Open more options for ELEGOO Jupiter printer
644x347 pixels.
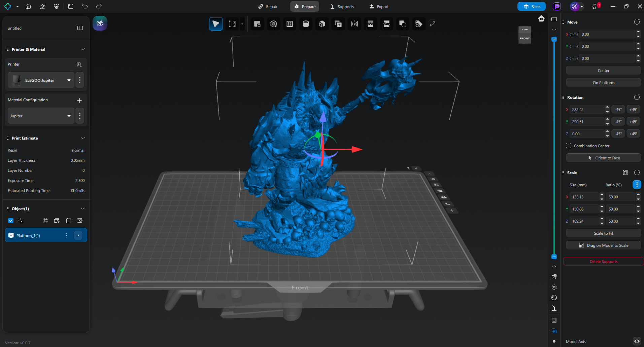coord(80,80)
